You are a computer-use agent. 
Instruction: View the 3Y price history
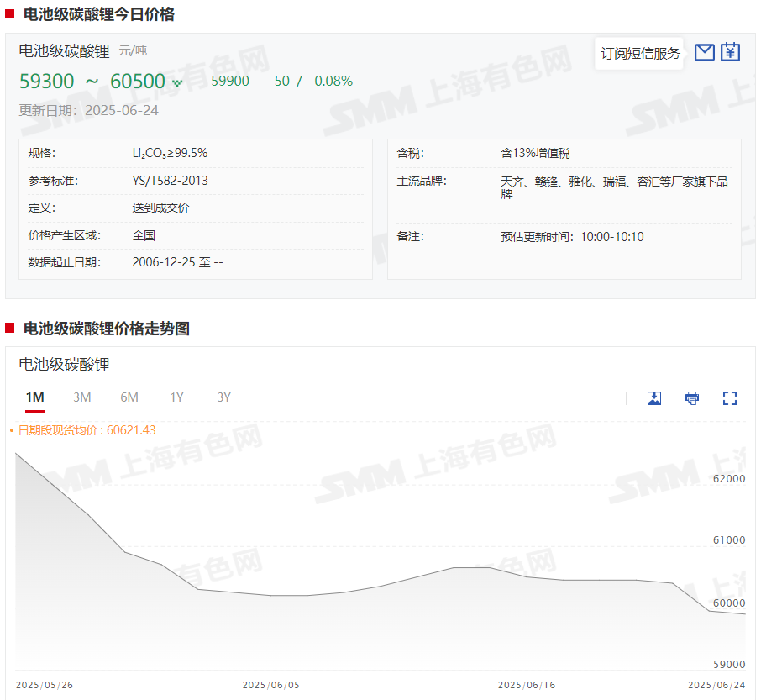pos(223,397)
